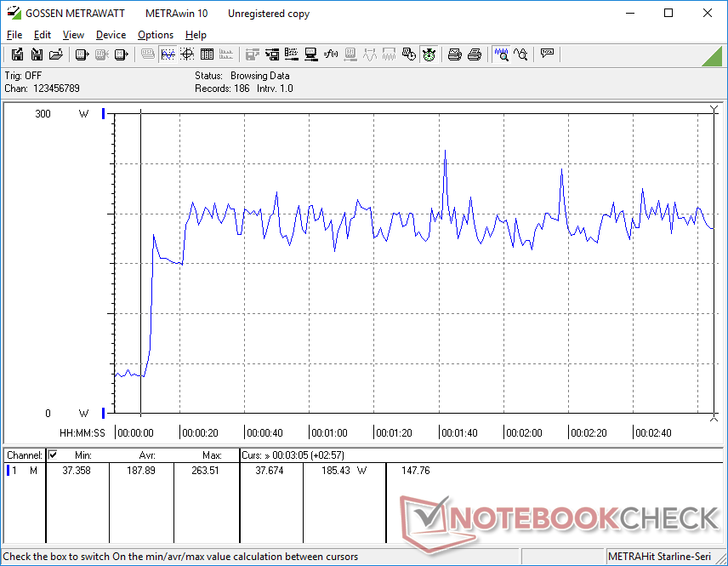Click the time axis label 00:01:00

coord(329,432)
